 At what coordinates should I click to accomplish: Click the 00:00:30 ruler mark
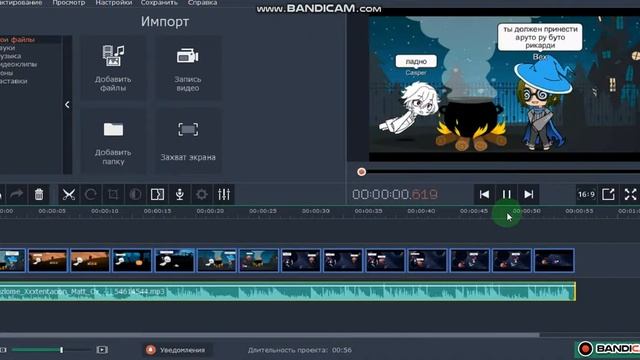(316, 211)
